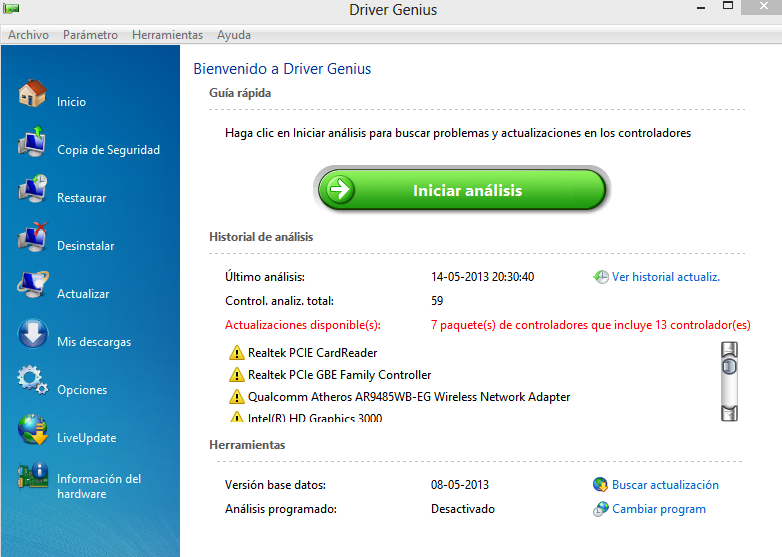The width and height of the screenshot is (782, 557).
Task: Select Realtek PCIe GBE Family Controller entry
Action: point(340,375)
